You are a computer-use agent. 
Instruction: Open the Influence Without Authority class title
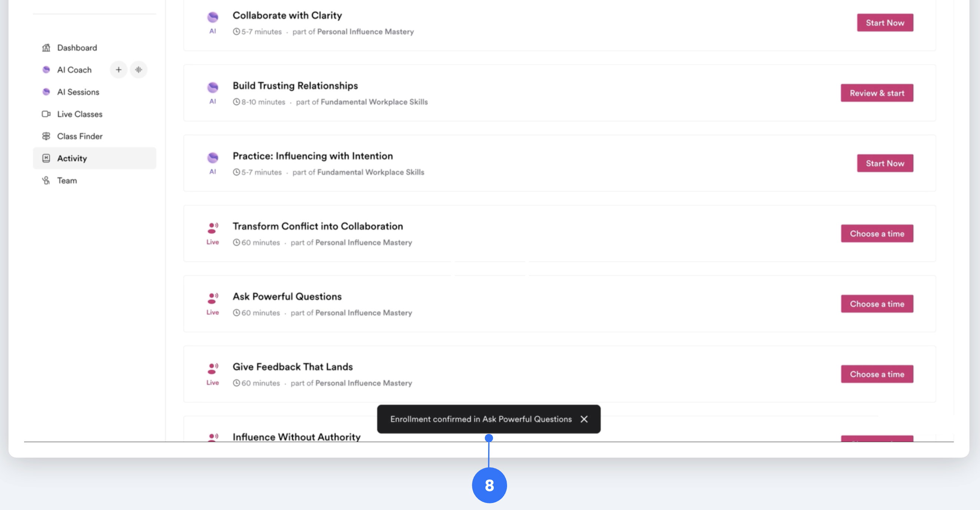297,436
